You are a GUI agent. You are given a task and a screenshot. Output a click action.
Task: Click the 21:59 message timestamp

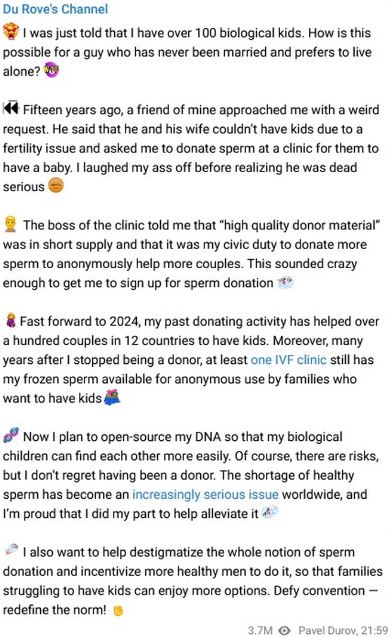[x=374, y=630]
